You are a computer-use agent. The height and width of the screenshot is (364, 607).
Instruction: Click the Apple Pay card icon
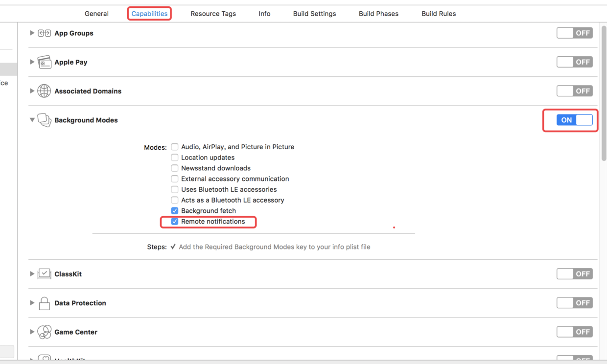point(44,62)
